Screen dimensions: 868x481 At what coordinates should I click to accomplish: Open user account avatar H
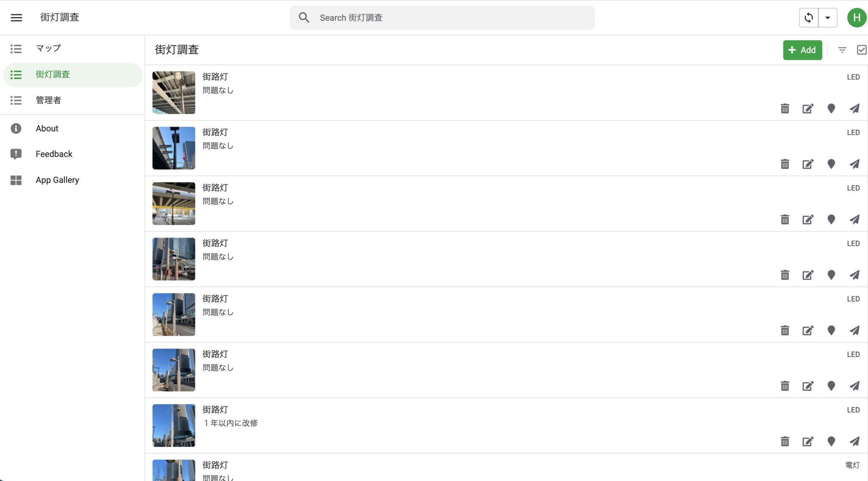click(856, 17)
